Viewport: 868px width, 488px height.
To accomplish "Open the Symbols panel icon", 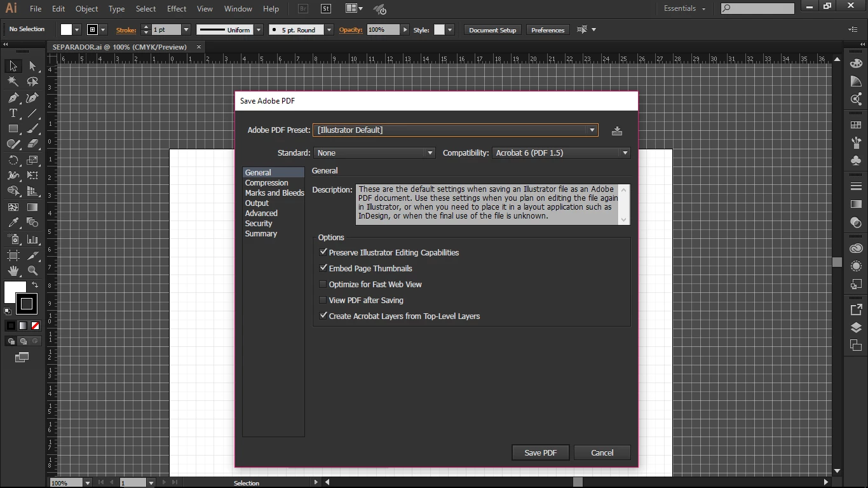I will (x=856, y=161).
